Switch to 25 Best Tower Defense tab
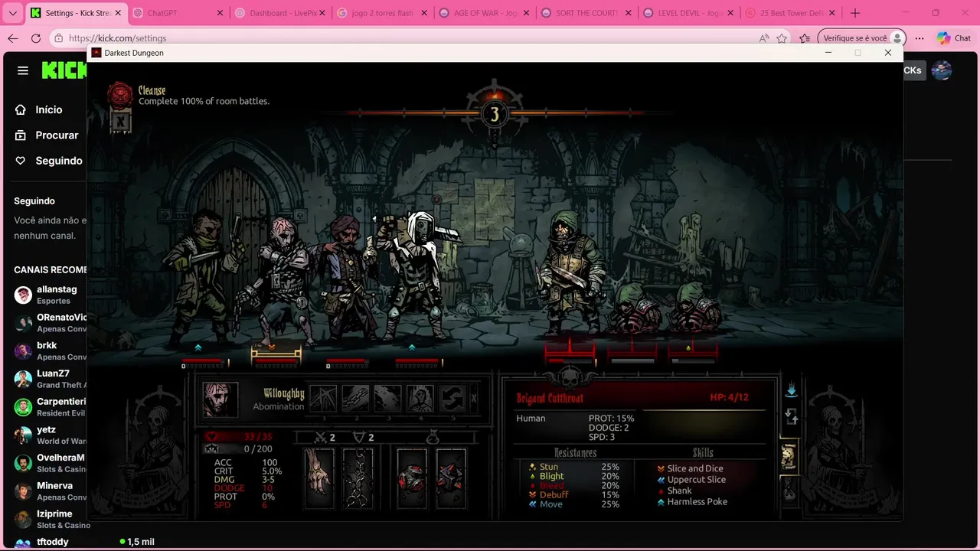Image resolution: width=980 pixels, height=551 pixels. pyautogui.click(x=789, y=13)
